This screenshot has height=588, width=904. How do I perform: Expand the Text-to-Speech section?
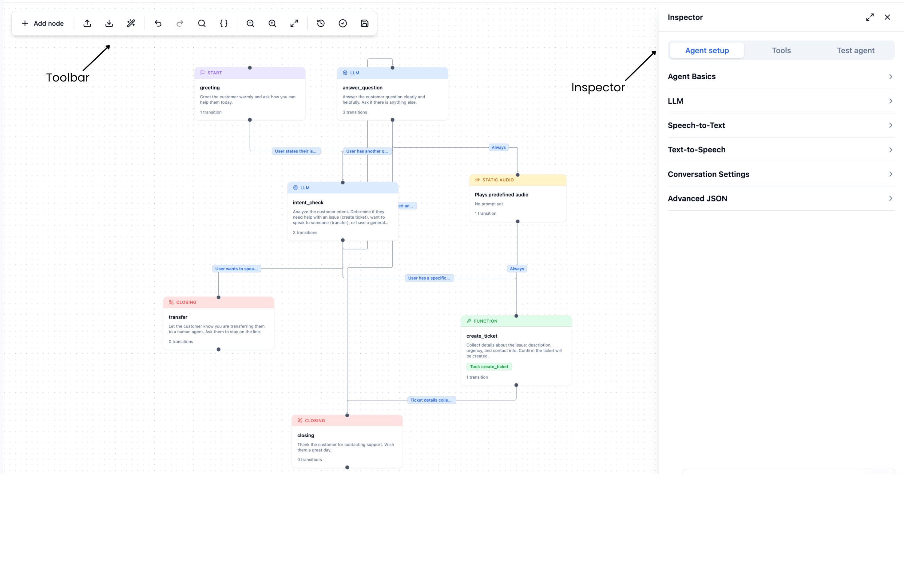pyautogui.click(x=781, y=150)
